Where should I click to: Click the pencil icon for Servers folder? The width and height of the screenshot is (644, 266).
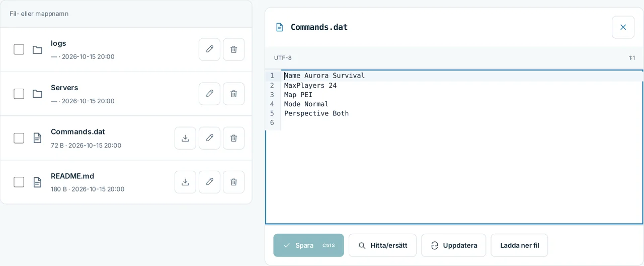pos(209,94)
